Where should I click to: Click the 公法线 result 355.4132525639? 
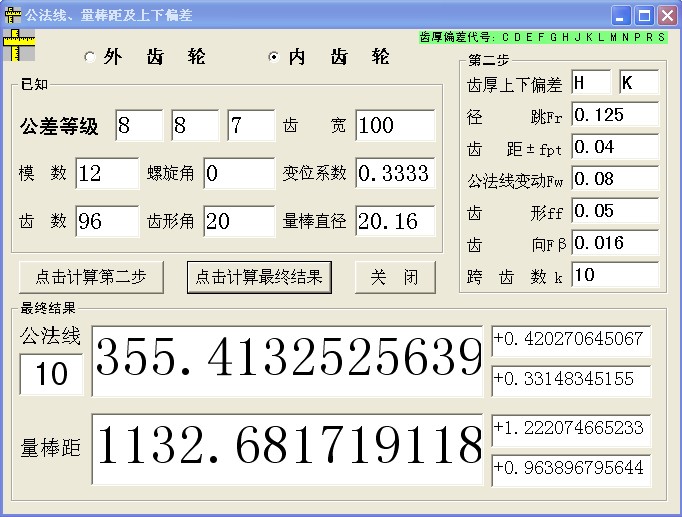tap(287, 361)
